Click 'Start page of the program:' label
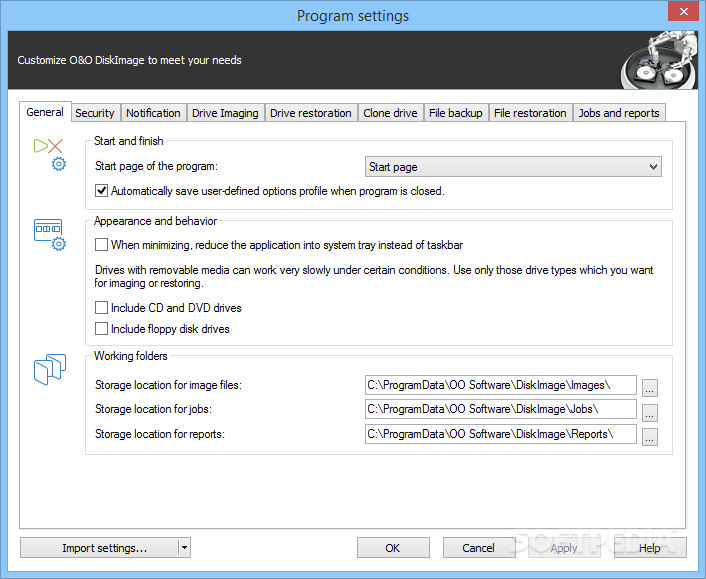706x579 pixels. coord(156,166)
